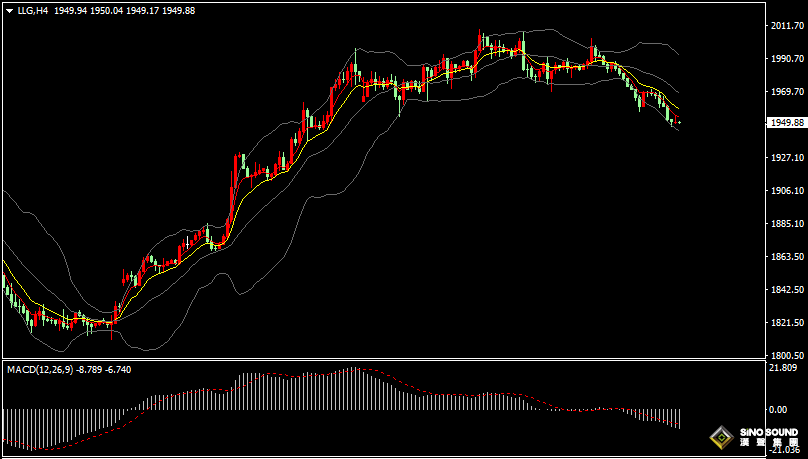Click the LLG,H4 chart symbol label
Screen dimensions: 808x459
[33, 10]
